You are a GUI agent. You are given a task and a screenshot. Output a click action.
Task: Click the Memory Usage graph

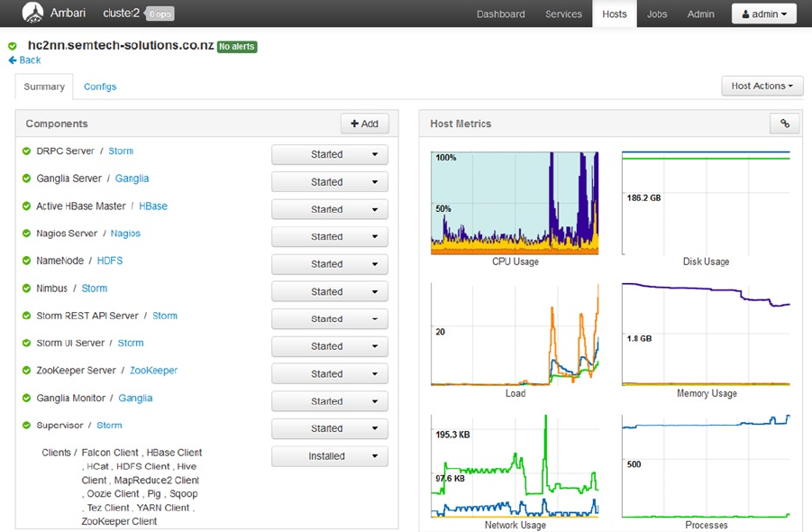706,335
